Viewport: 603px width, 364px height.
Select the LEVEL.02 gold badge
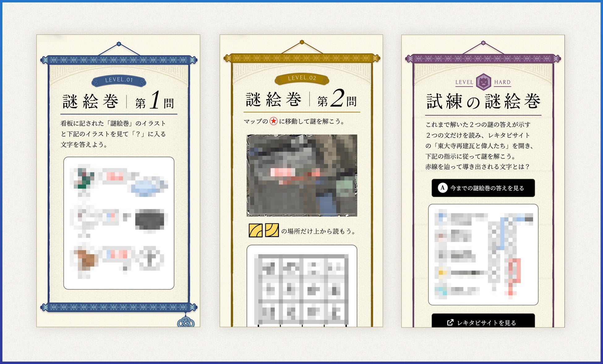click(x=302, y=79)
